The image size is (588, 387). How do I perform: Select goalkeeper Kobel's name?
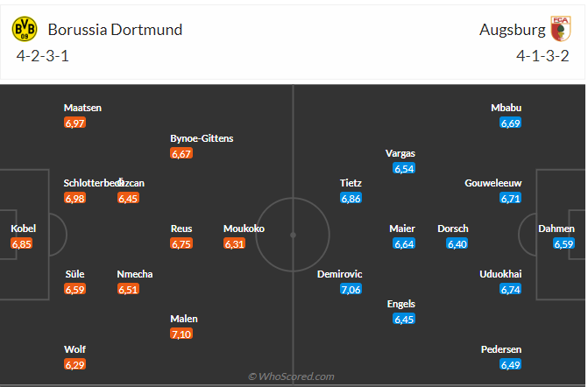click(23, 229)
